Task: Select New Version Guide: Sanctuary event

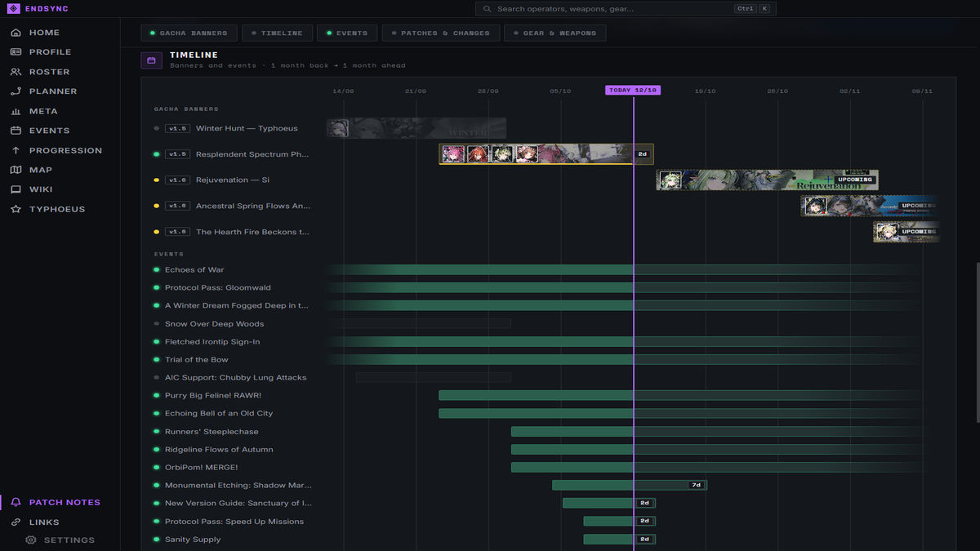Action: coord(238,504)
